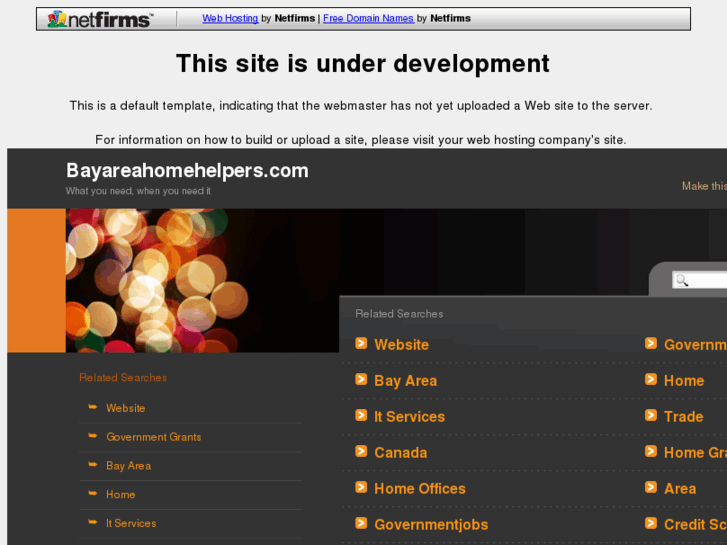The height and width of the screenshot is (545, 727).
Task: Click the arrow icon beside large Website
Action: pyautogui.click(x=361, y=343)
